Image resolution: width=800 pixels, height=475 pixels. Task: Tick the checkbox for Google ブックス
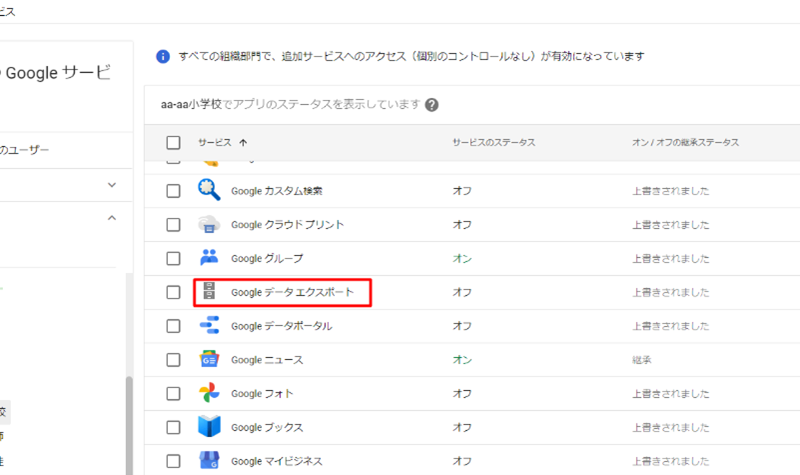pos(173,427)
